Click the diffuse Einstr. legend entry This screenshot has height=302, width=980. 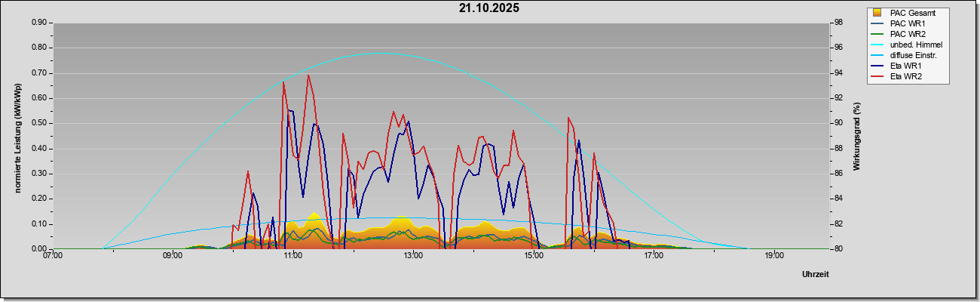pos(905,55)
